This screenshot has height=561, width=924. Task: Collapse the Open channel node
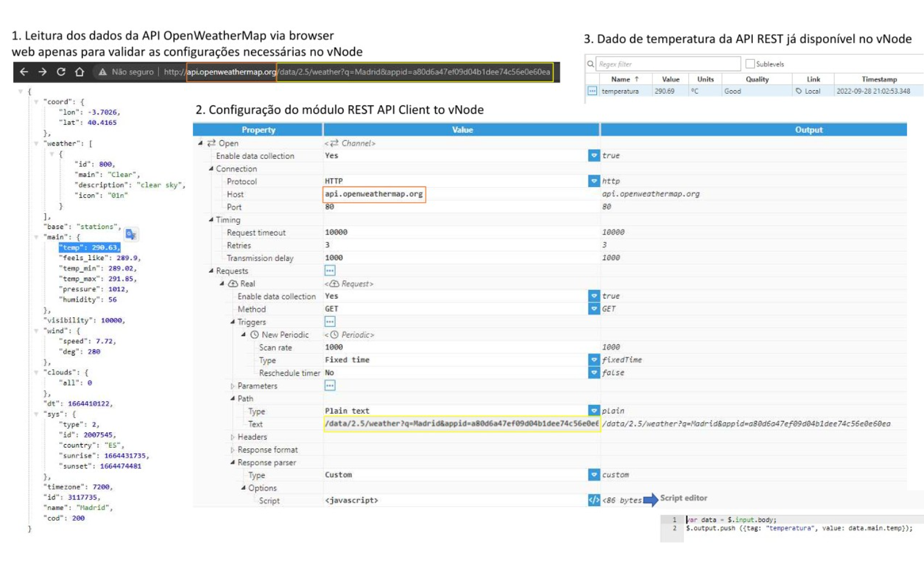point(200,143)
